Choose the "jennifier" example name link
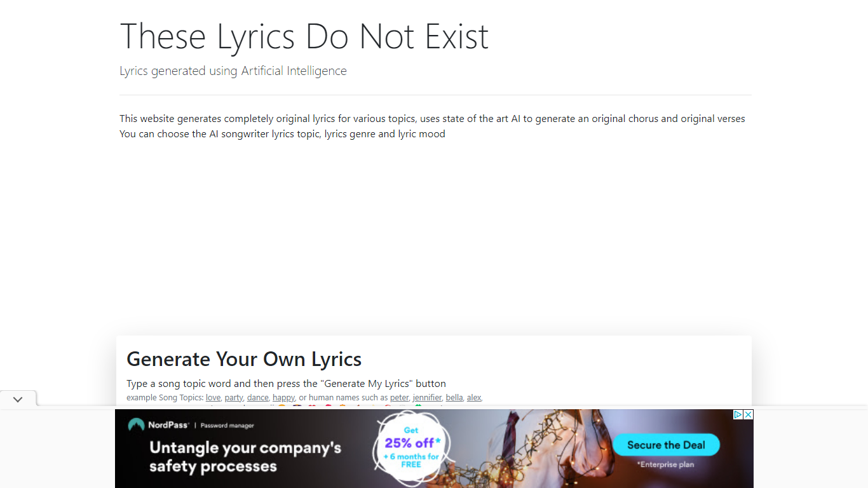 (x=427, y=398)
